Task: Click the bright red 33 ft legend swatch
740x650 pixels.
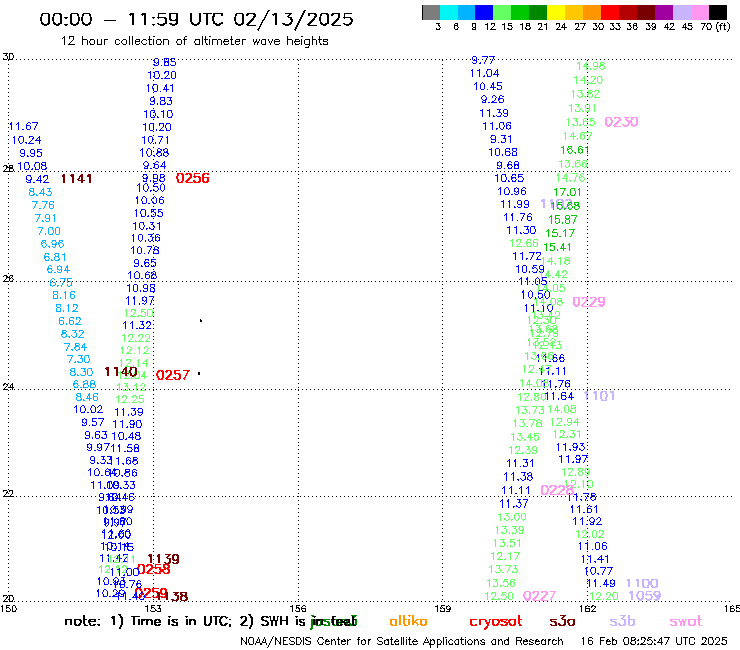Action: coord(610,12)
